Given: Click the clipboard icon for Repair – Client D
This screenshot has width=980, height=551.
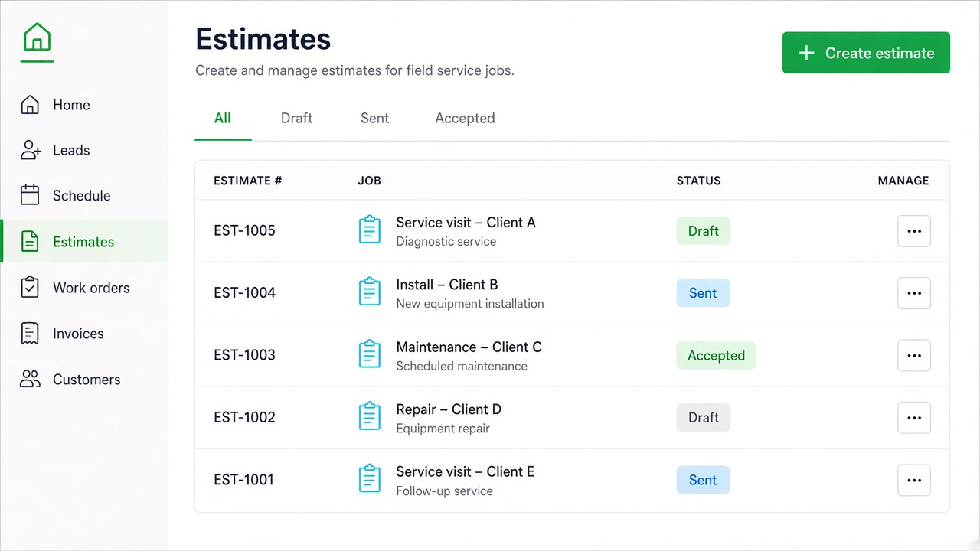Looking at the screenshot, I should (370, 417).
